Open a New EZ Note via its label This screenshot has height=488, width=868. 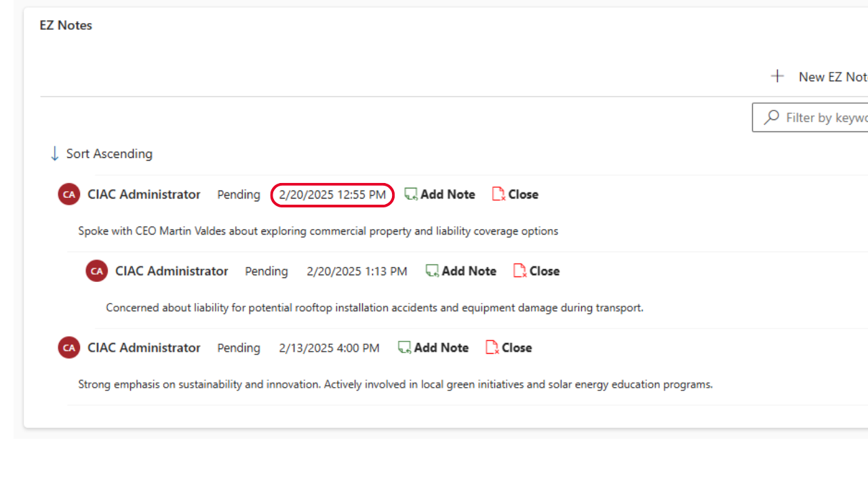tap(832, 77)
